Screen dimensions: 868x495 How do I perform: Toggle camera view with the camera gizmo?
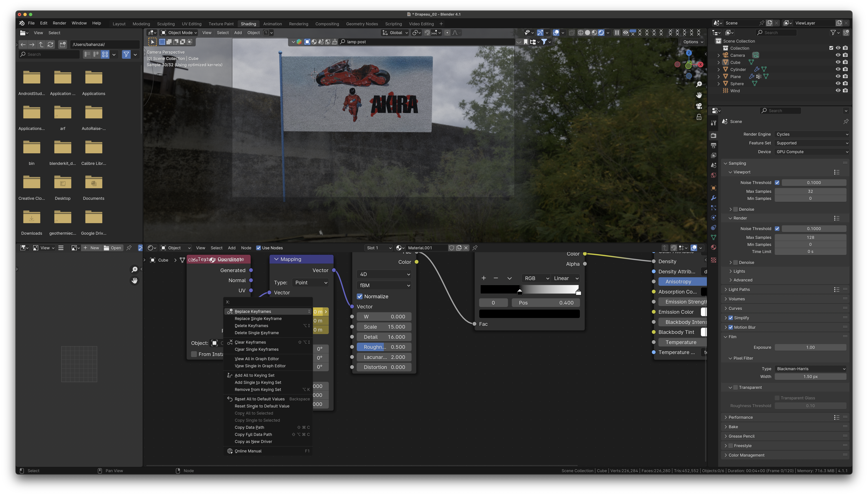point(699,106)
